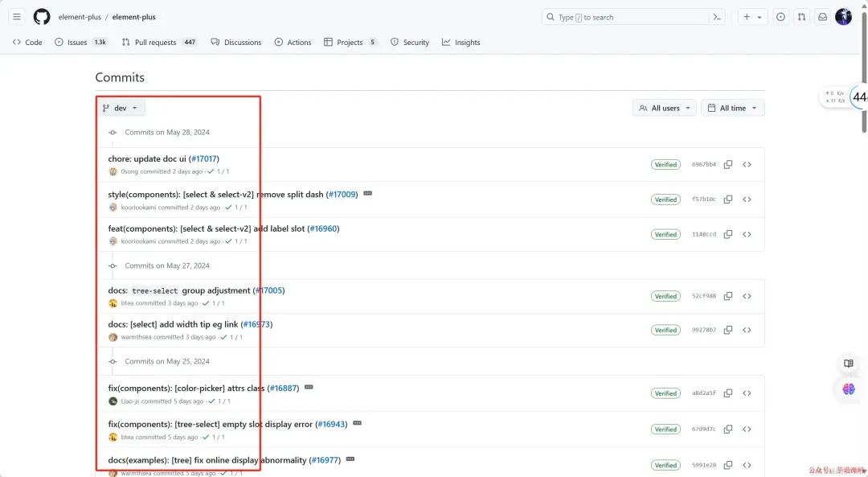Open commit 'docs: [select] add width tip eg link'
868x477 pixels.
[x=173, y=325]
